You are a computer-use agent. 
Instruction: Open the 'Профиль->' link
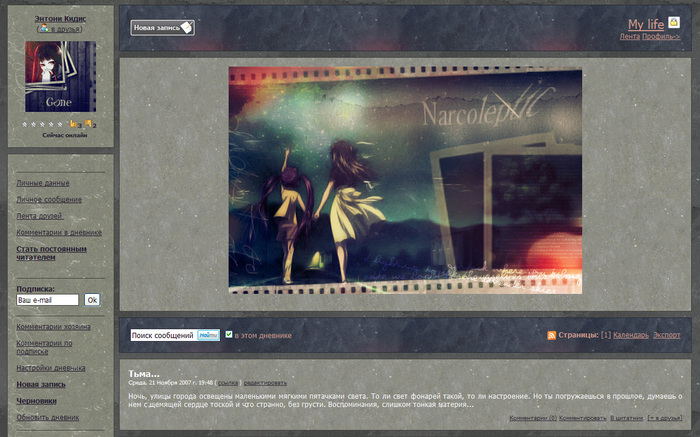click(x=661, y=37)
